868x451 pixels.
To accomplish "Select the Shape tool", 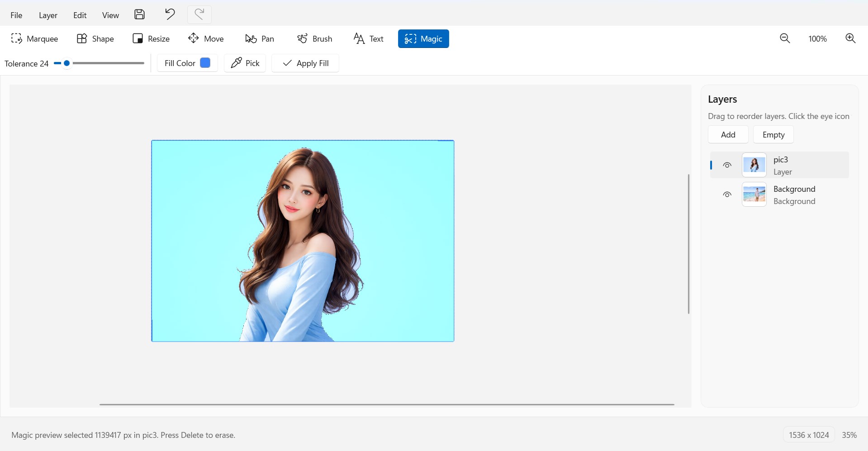I will 95,38.
